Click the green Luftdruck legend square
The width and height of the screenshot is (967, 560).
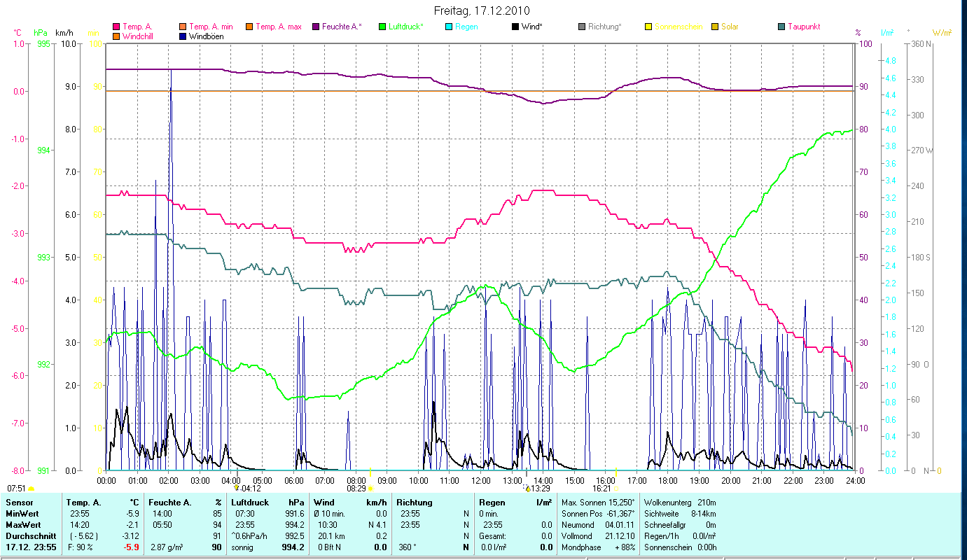click(382, 27)
